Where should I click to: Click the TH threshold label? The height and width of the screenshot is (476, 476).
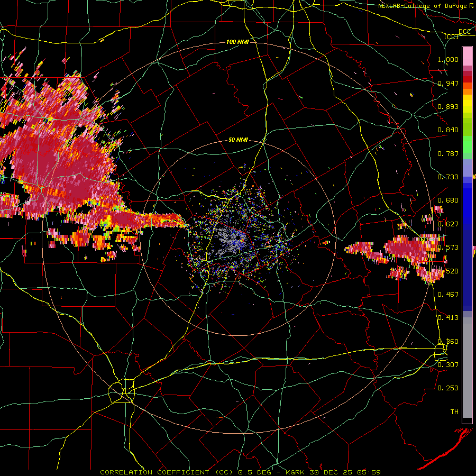click(x=454, y=412)
